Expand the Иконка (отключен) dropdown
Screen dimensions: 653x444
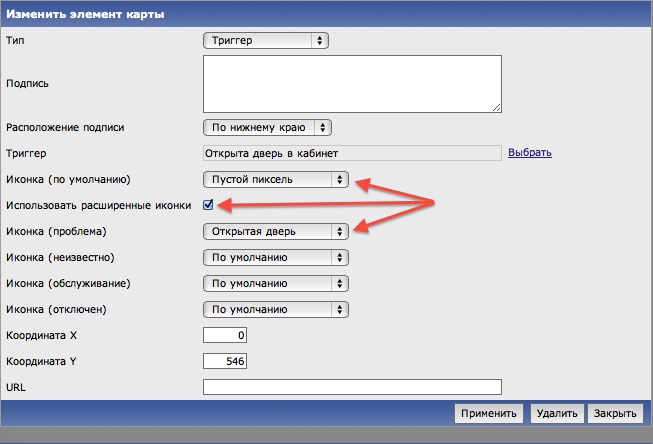[275, 309]
